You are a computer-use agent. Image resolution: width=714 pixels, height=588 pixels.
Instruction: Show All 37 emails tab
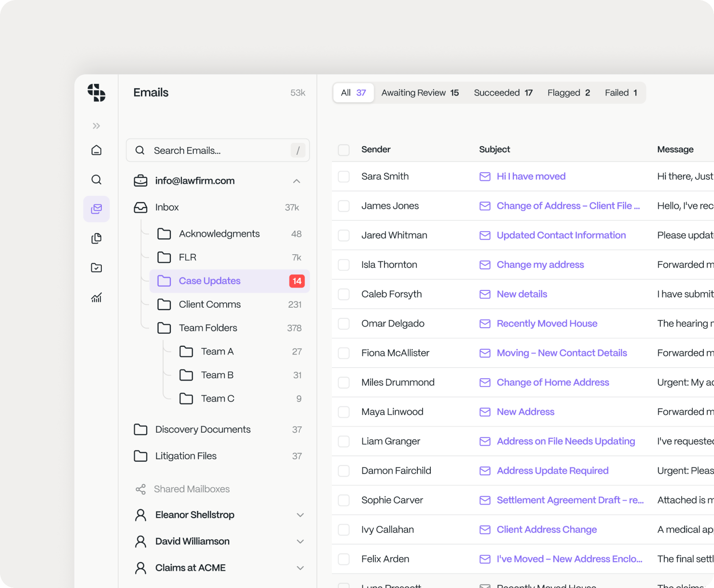[354, 93]
